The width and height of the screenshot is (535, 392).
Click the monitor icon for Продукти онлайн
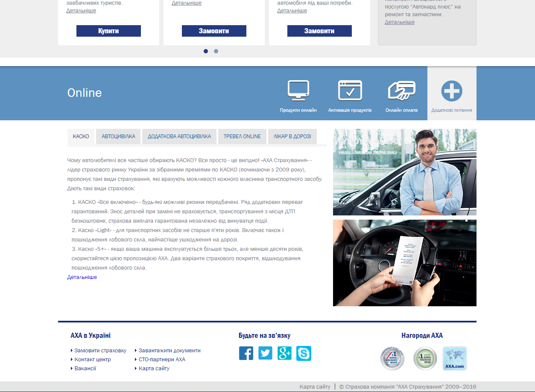pyautogui.click(x=298, y=90)
